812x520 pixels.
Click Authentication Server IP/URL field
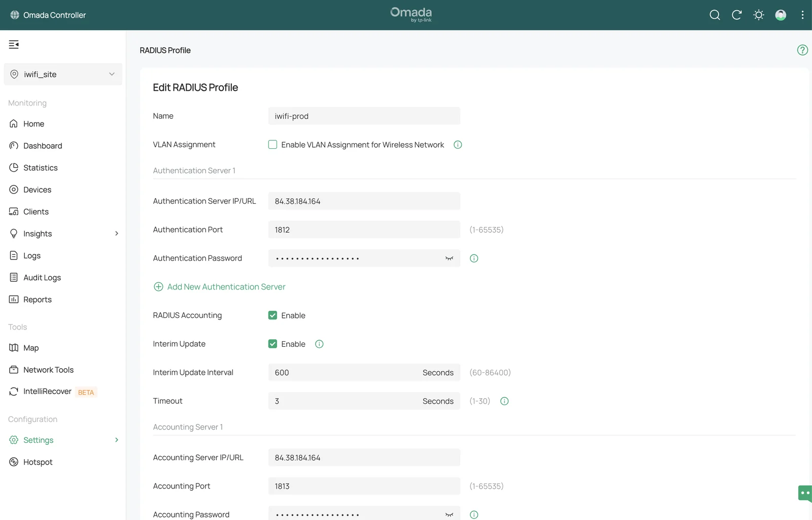(364, 201)
